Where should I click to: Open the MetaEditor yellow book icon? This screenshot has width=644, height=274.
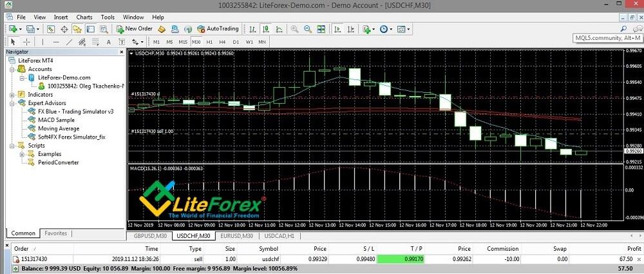coord(162,29)
